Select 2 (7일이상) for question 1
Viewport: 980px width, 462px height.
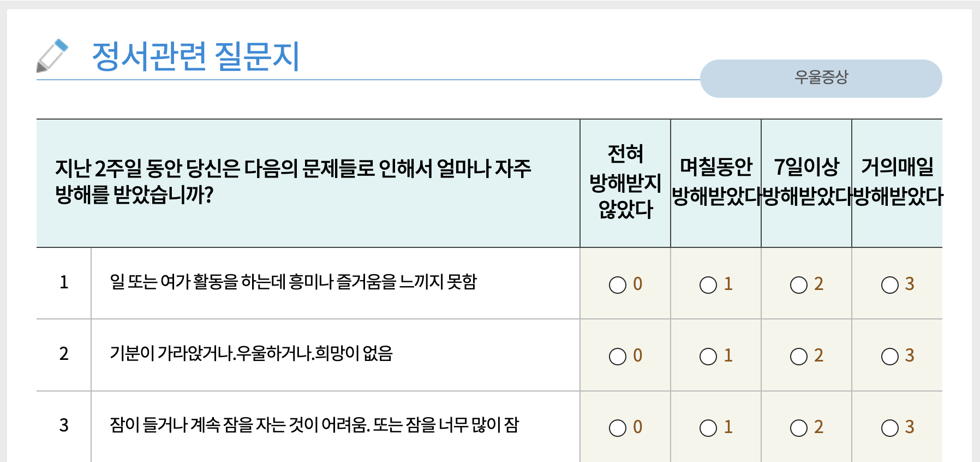point(800,284)
